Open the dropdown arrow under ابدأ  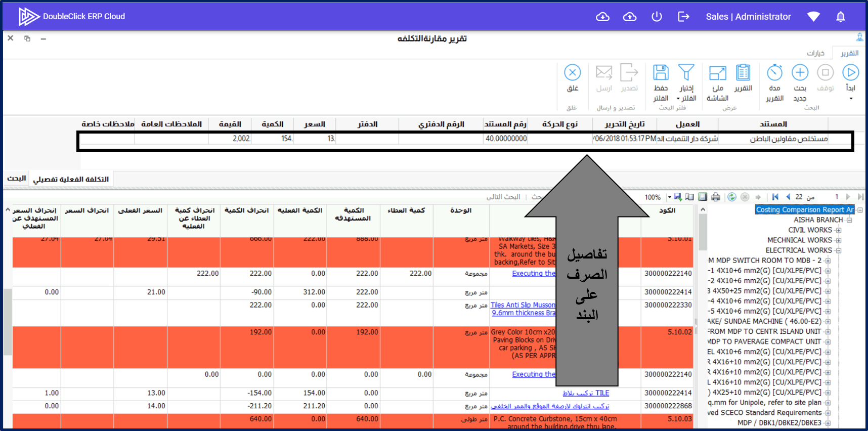pyautogui.click(x=851, y=99)
